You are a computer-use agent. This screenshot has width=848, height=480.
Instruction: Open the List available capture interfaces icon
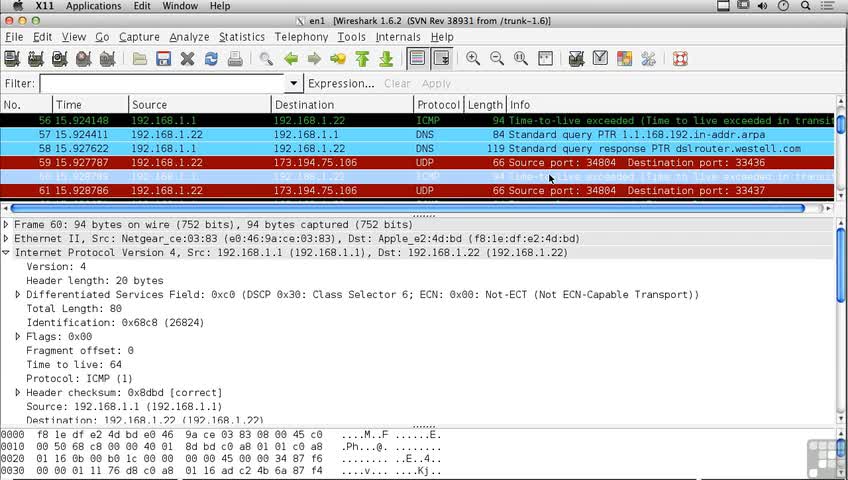[12, 58]
